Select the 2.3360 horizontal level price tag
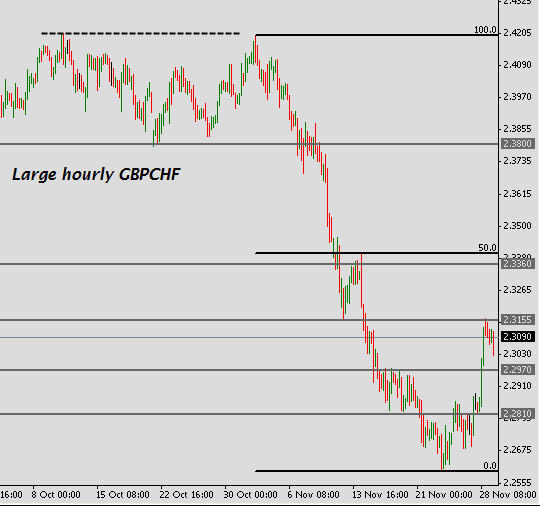The image size is (540, 506). 518,264
